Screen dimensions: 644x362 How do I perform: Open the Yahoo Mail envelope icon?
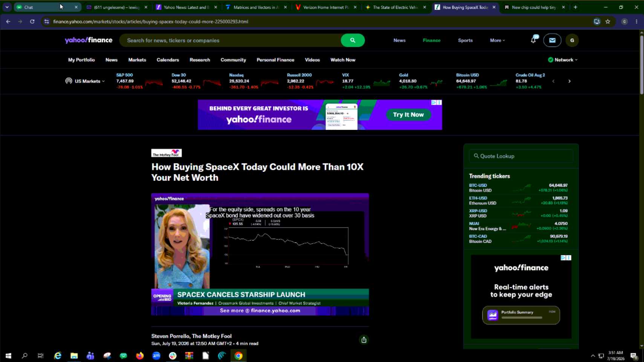552,40
